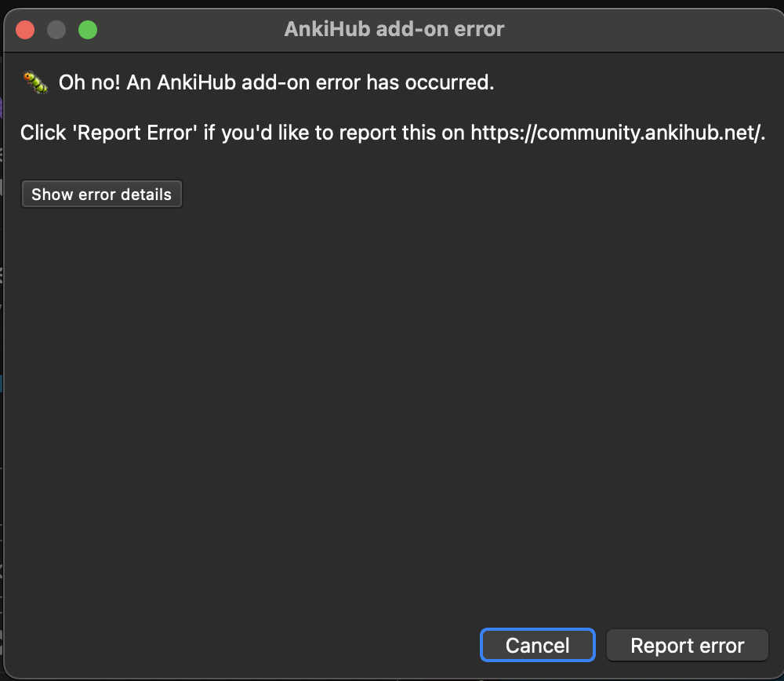This screenshot has width=784, height=681.
Task: Click the empty title bar right of the title
Action: pyautogui.click(x=643, y=30)
